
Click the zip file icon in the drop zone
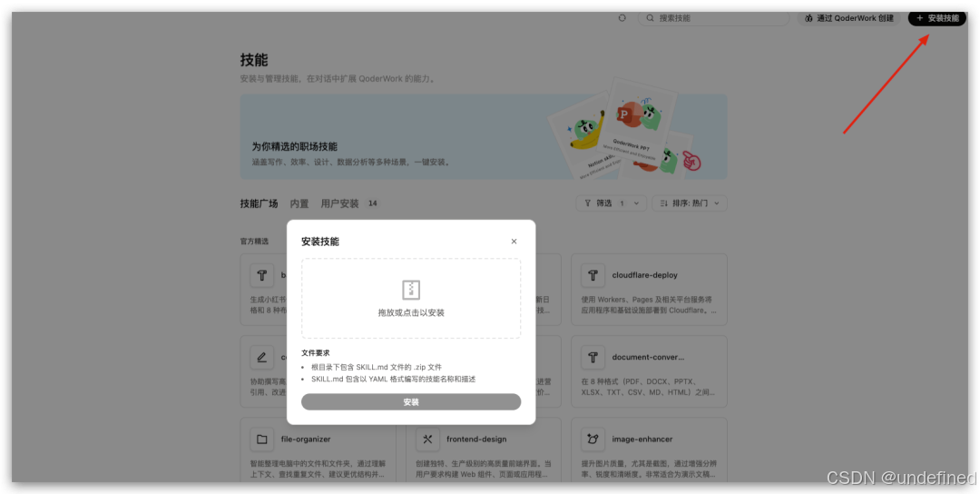(x=411, y=290)
